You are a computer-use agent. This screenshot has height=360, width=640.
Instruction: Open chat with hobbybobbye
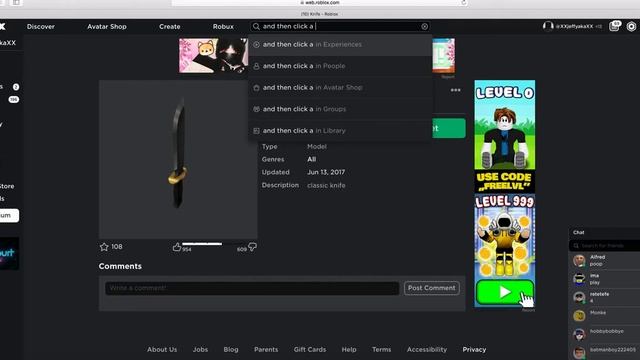(604, 334)
